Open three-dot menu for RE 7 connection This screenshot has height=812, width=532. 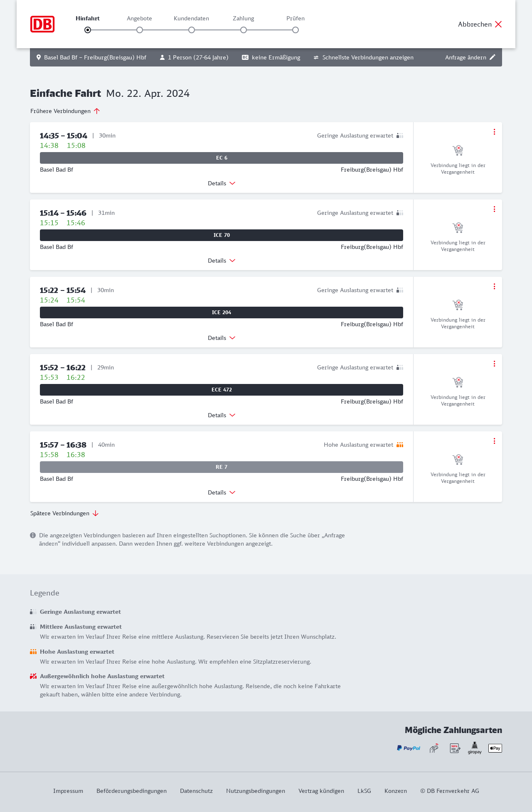click(494, 441)
